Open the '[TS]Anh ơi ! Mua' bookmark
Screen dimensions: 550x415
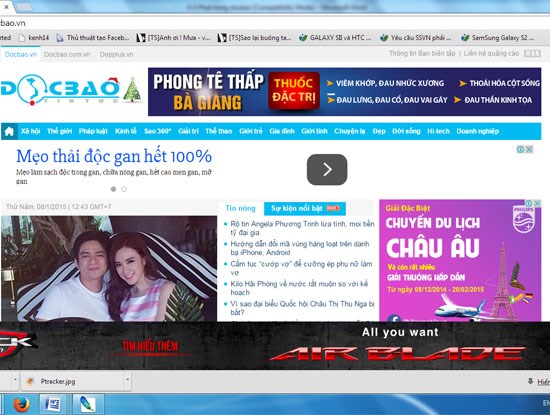(x=173, y=38)
